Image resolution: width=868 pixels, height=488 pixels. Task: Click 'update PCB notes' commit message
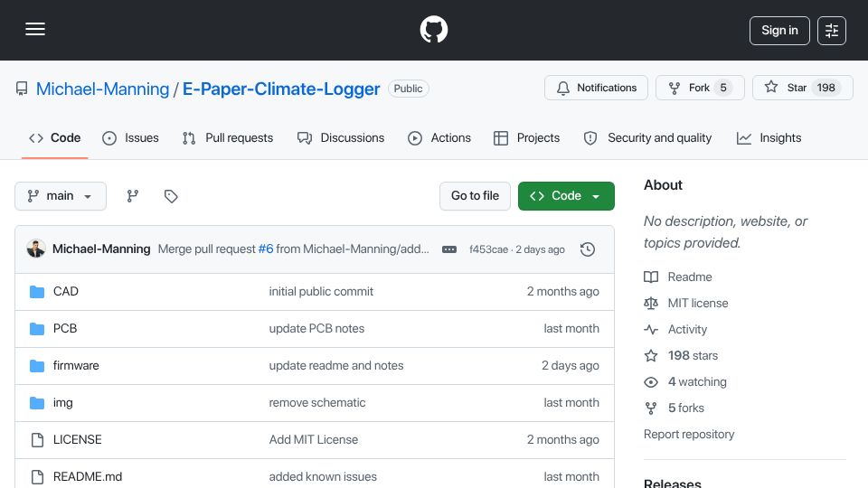pyautogui.click(x=316, y=329)
